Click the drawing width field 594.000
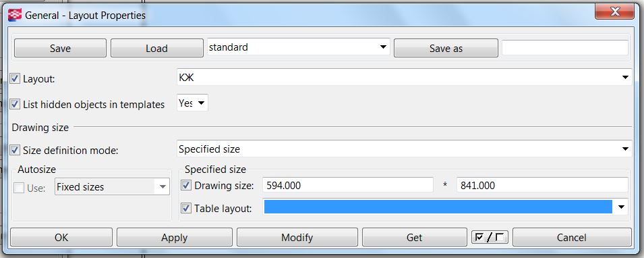Viewport: 644px width, 258px height. click(348, 185)
